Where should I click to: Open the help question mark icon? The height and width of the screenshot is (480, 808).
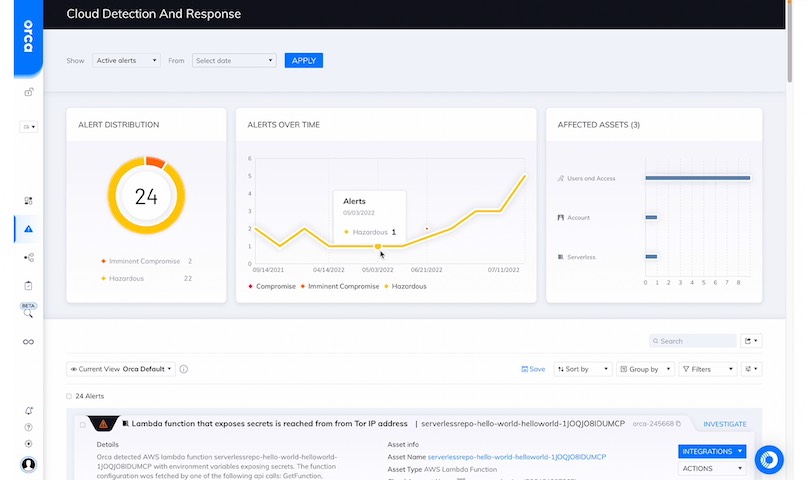[28, 427]
